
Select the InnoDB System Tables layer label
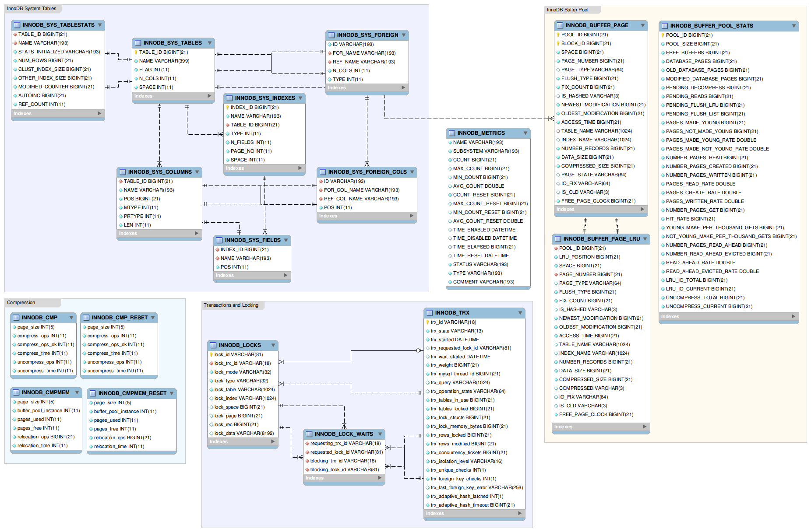click(x=32, y=8)
